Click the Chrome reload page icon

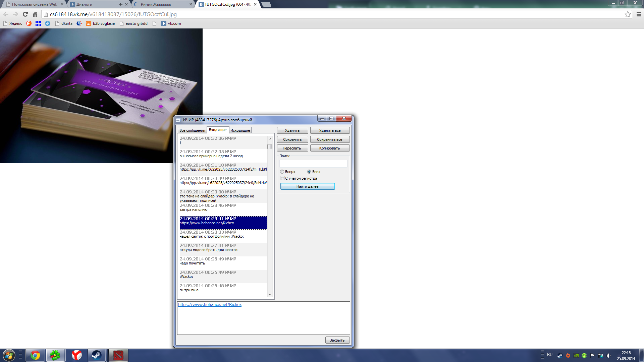pos(25,14)
